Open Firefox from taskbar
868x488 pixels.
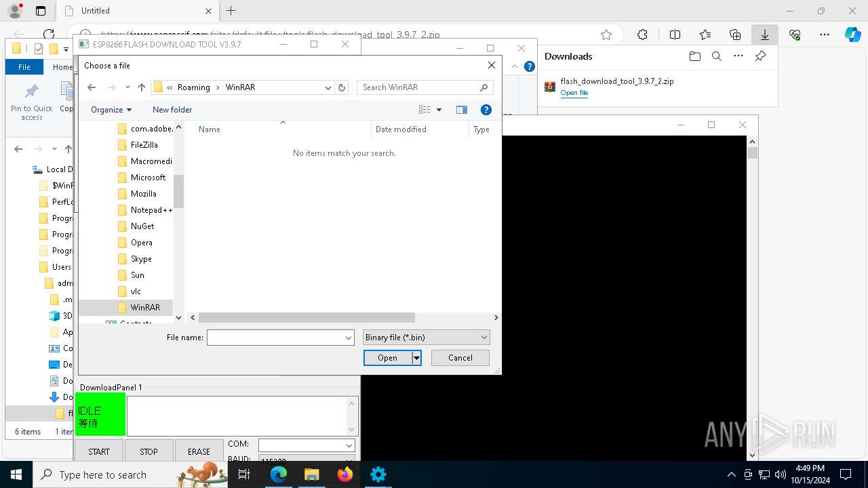click(x=344, y=474)
